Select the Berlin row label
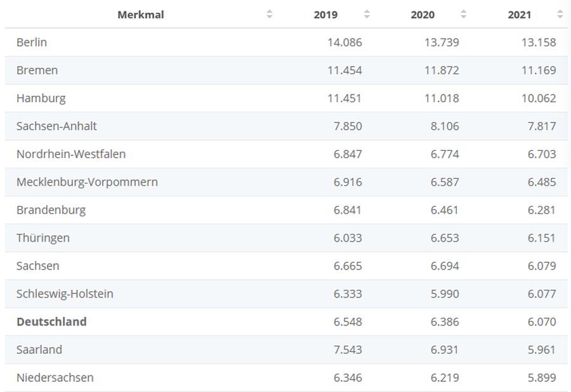 pos(32,42)
